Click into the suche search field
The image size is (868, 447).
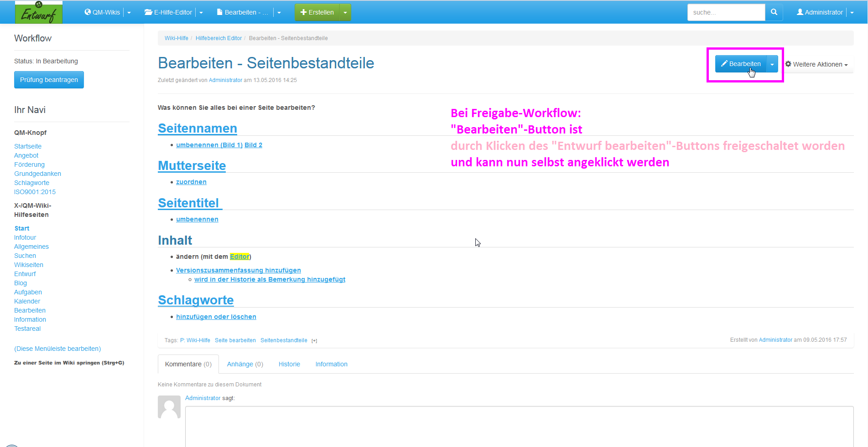pyautogui.click(x=726, y=12)
